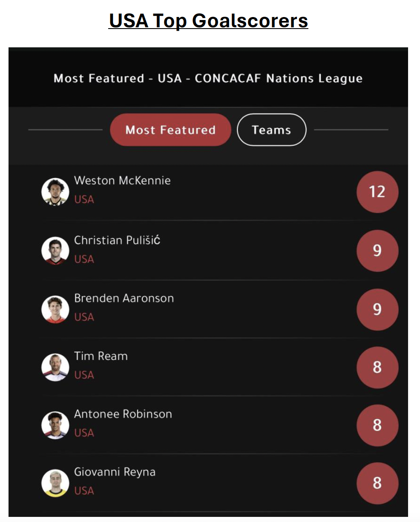Click the Most Featured - USA - CONCACAF header
This screenshot has width=420, height=522.
point(208,78)
